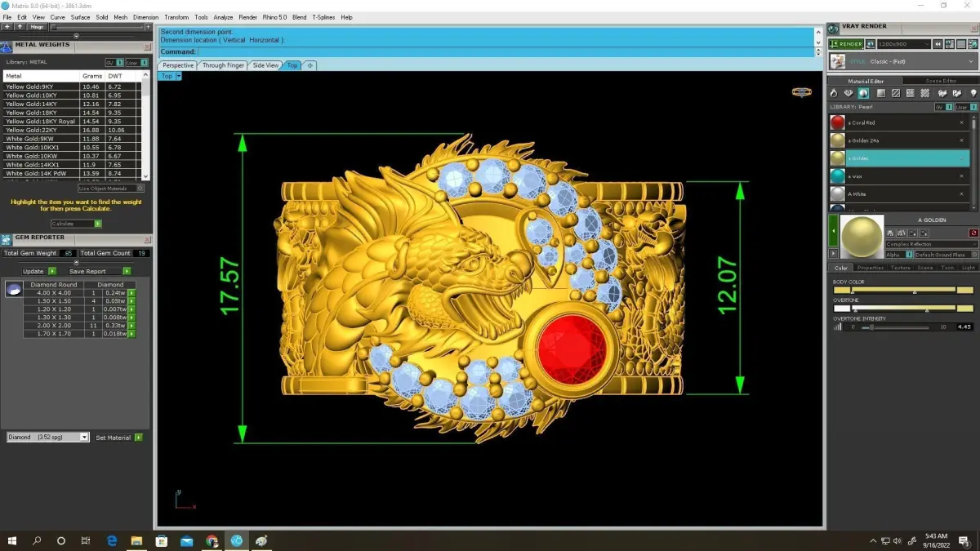
Task: Open File Explorer from the taskbar
Action: click(136, 540)
